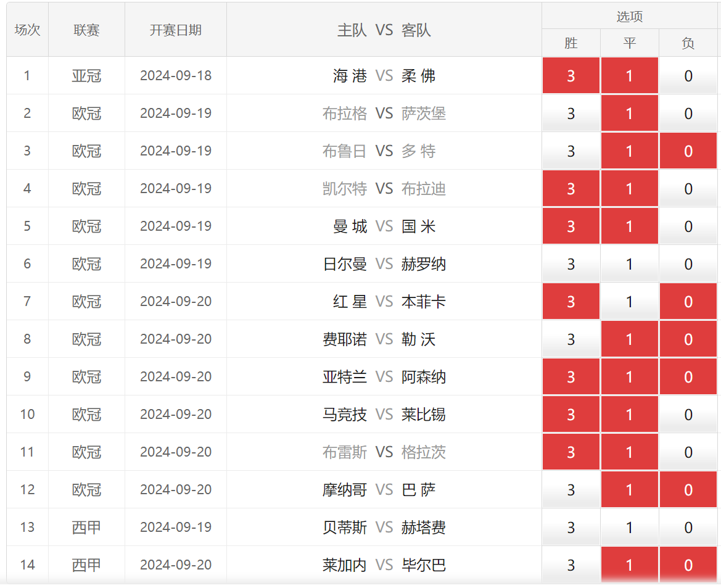721x588 pixels.
Task: Select draw option 1 for 红星 VS 本菲卡
Action: point(630,301)
